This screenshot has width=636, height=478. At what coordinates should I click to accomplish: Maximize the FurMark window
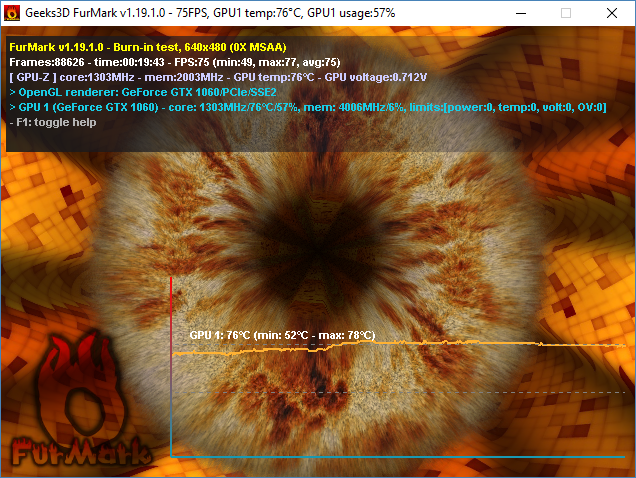click(x=566, y=13)
